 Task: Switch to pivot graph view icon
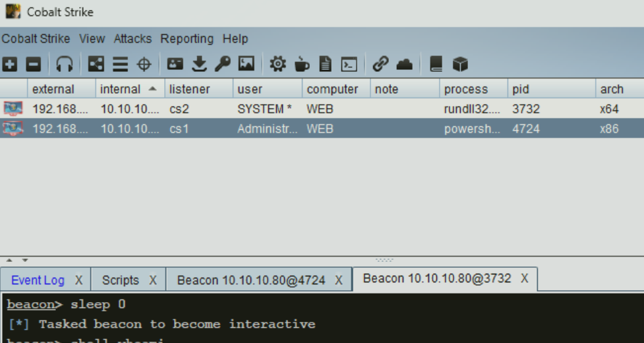coord(96,64)
